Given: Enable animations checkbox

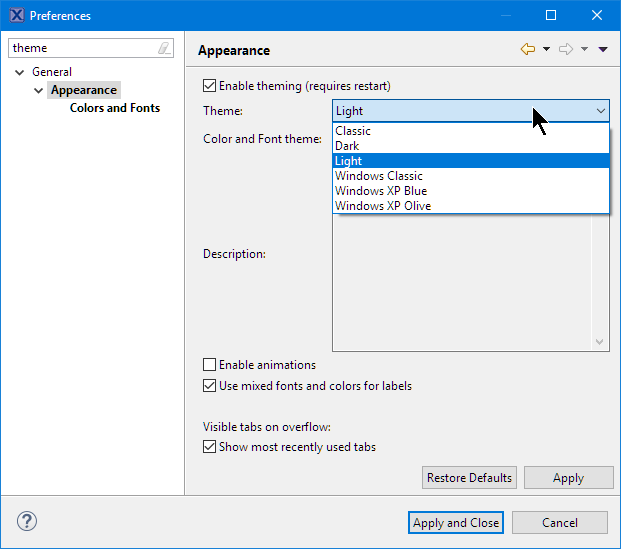Looking at the screenshot, I should click(x=210, y=365).
